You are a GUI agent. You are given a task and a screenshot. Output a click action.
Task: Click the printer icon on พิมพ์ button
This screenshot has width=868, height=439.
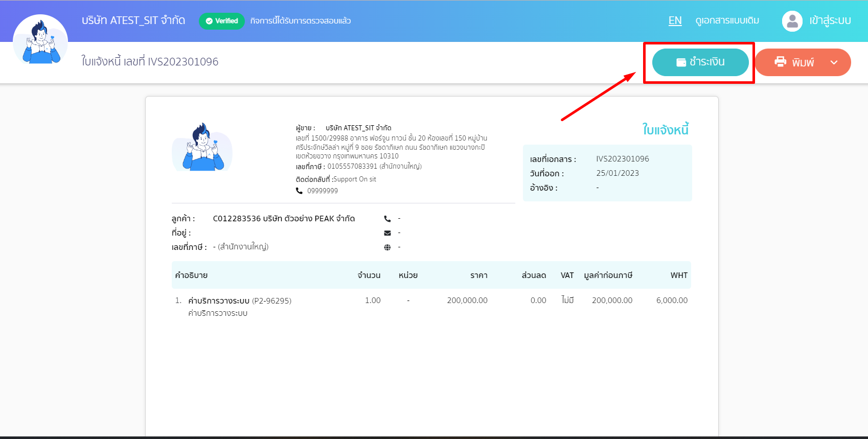coord(780,62)
